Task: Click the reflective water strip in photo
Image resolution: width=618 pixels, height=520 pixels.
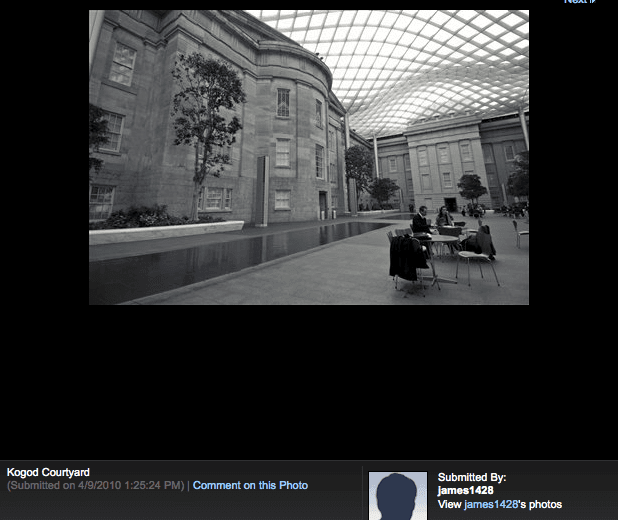Action: tap(220, 255)
